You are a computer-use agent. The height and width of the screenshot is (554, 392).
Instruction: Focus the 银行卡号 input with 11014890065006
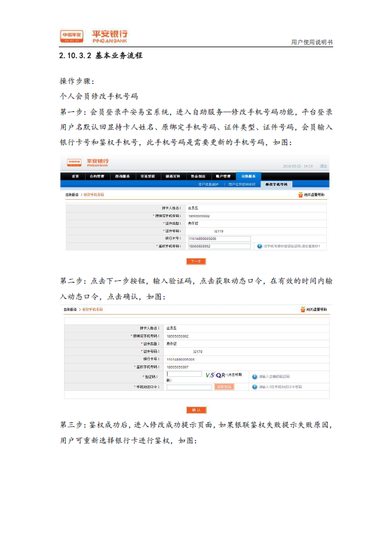pos(220,239)
